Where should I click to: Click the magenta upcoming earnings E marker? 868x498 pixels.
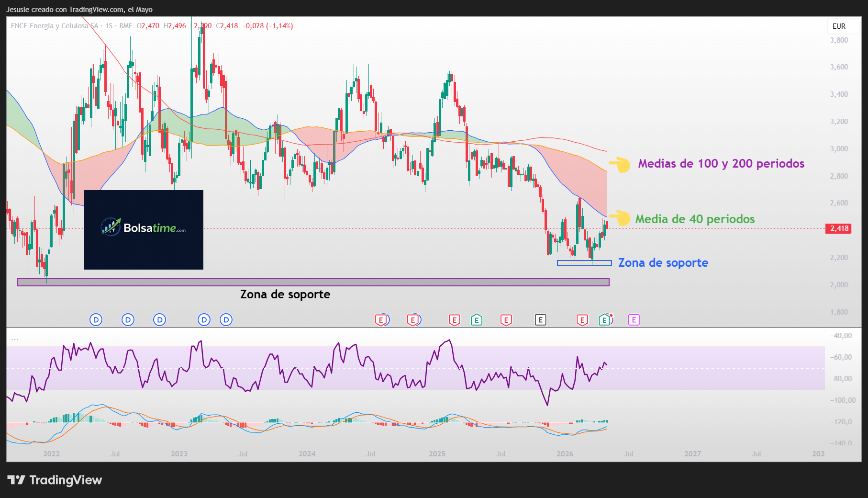pyautogui.click(x=634, y=320)
